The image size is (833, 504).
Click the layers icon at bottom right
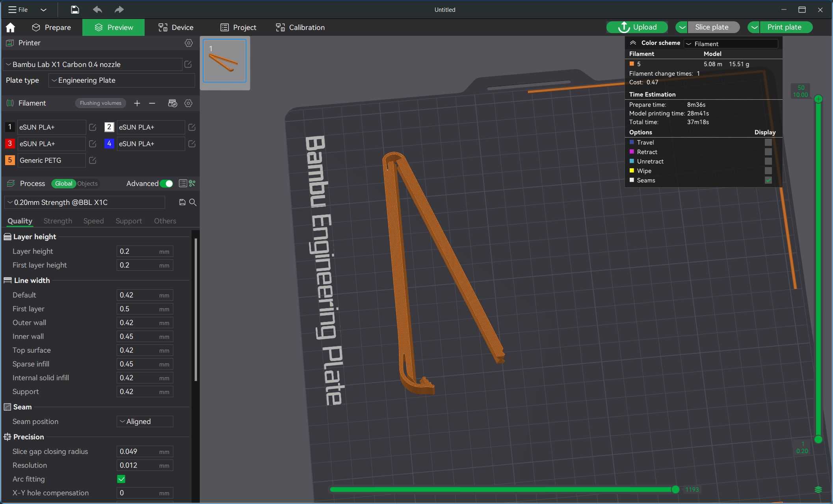[x=818, y=490]
